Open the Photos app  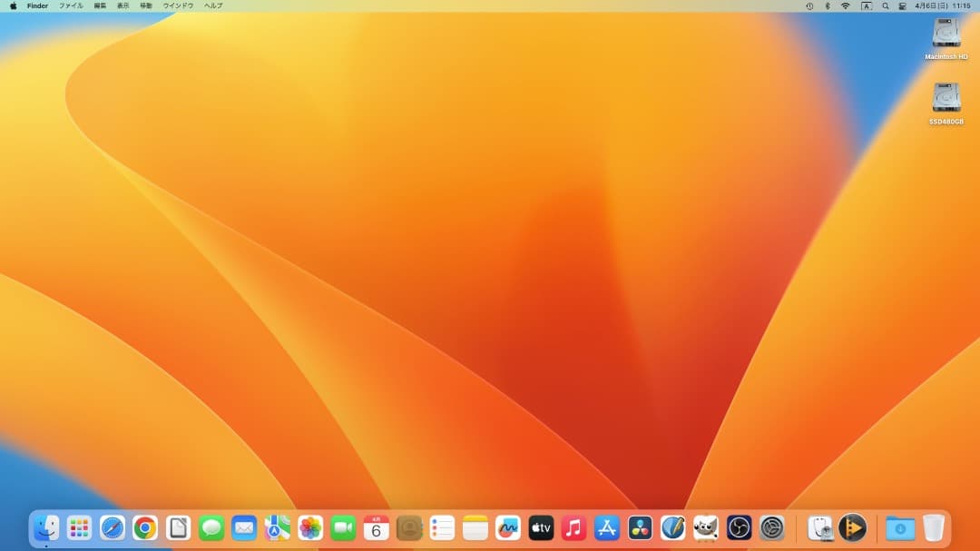(309, 527)
